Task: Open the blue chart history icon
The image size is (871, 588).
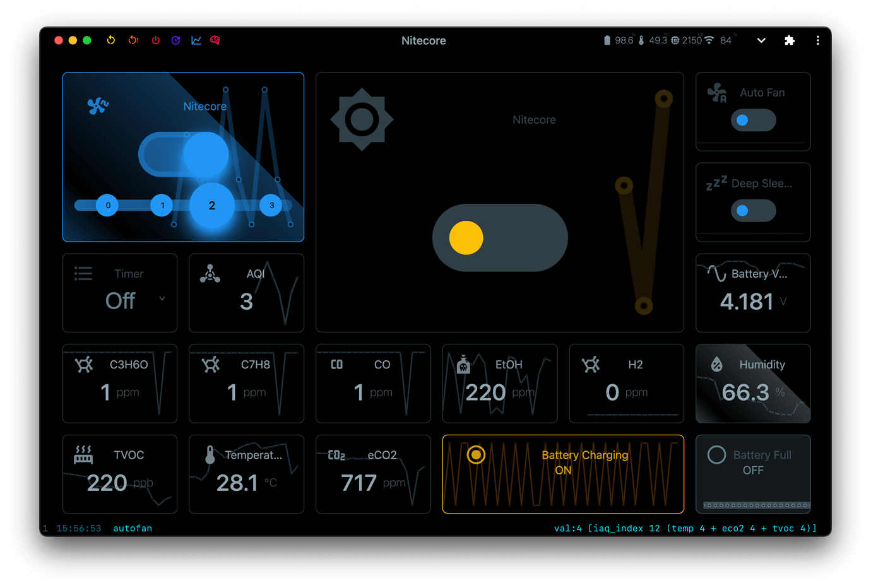Action: [196, 40]
